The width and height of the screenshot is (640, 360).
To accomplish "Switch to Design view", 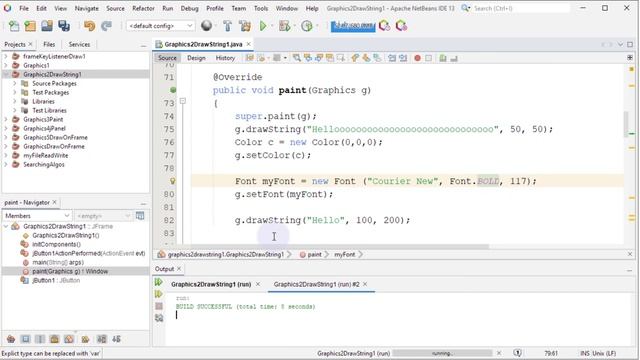I will pyautogui.click(x=196, y=58).
